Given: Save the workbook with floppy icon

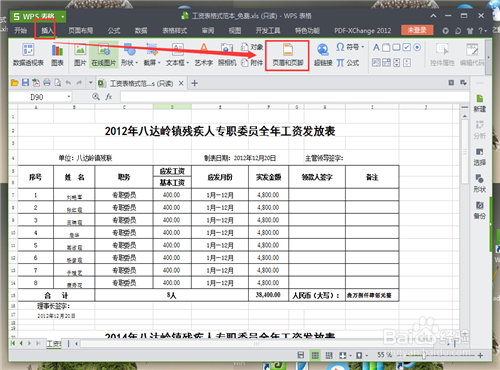Looking at the screenshot, I should [x=25, y=83].
